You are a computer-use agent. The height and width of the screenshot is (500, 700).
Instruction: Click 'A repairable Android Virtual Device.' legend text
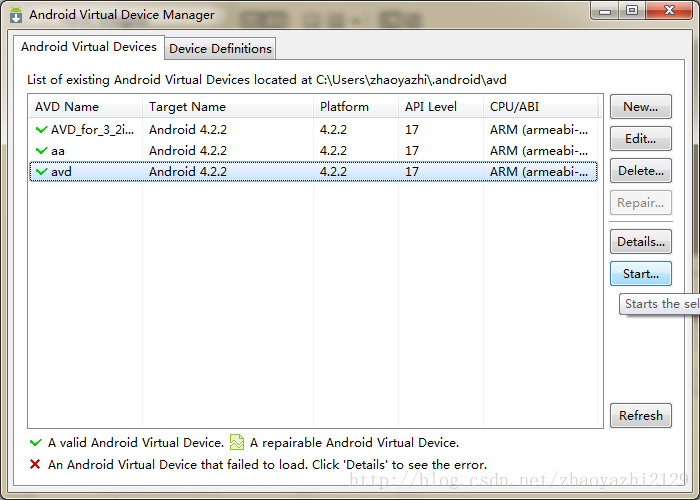[x=354, y=442]
